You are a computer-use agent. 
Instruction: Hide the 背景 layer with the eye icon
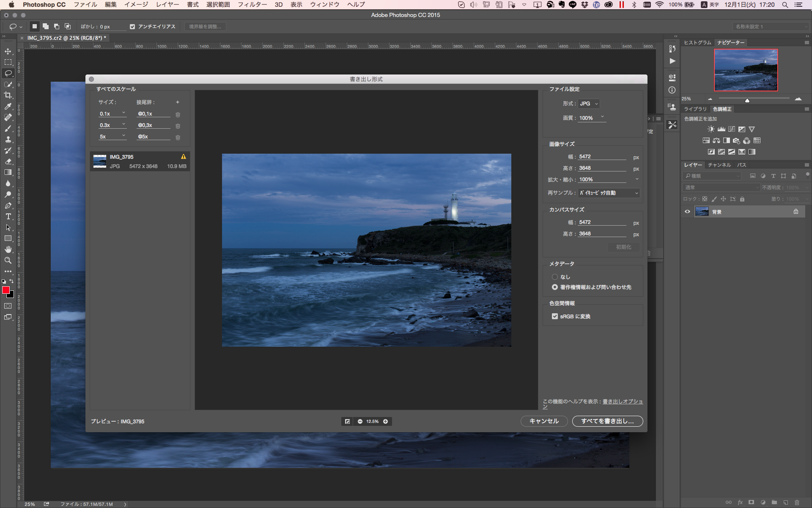687,212
